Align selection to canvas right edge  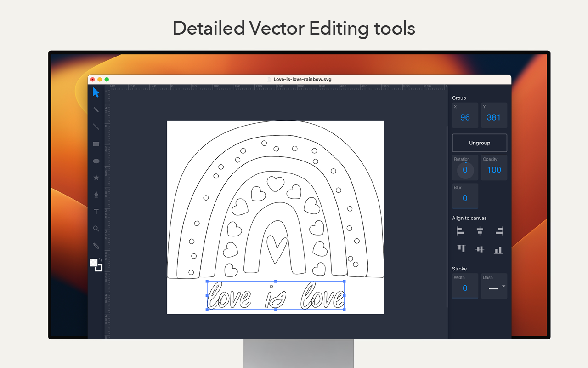tap(499, 231)
